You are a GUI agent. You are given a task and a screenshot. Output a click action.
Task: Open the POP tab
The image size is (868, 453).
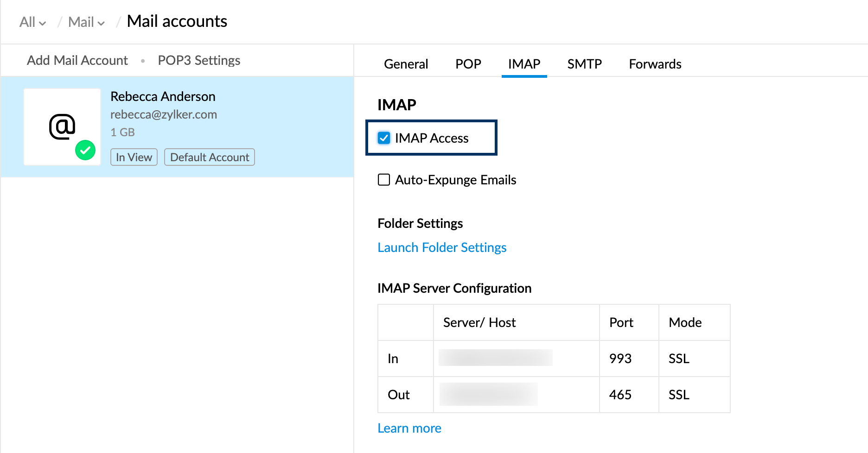tap(468, 64)
